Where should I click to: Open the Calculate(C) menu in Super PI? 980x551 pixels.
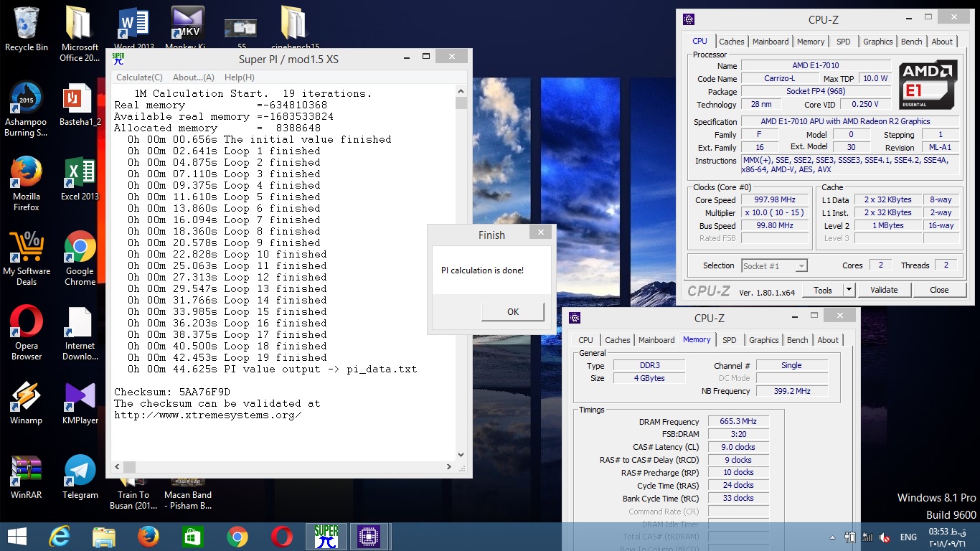pos(139,77)
